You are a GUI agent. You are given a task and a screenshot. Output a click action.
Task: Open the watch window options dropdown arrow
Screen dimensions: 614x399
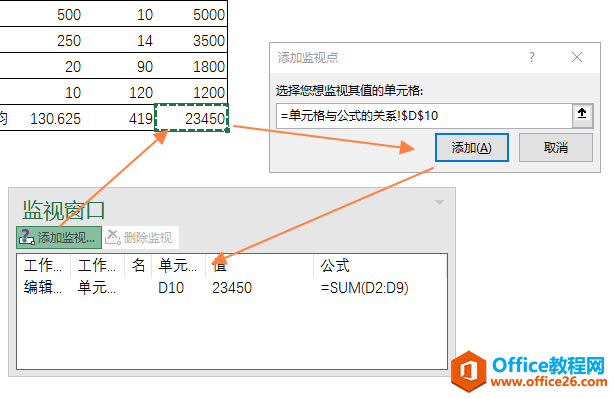pyautogui.click(x=439, y=202)
